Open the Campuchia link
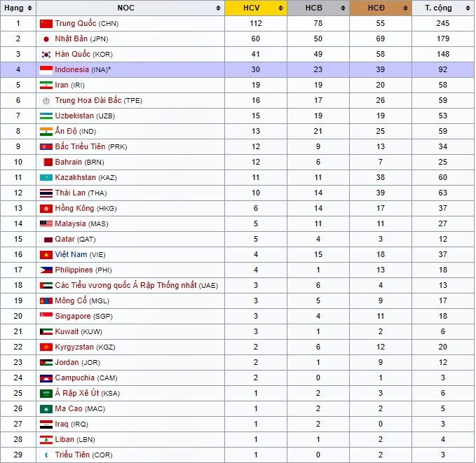The height and width of the screenshot is (463, 476). tap(75, 378)
